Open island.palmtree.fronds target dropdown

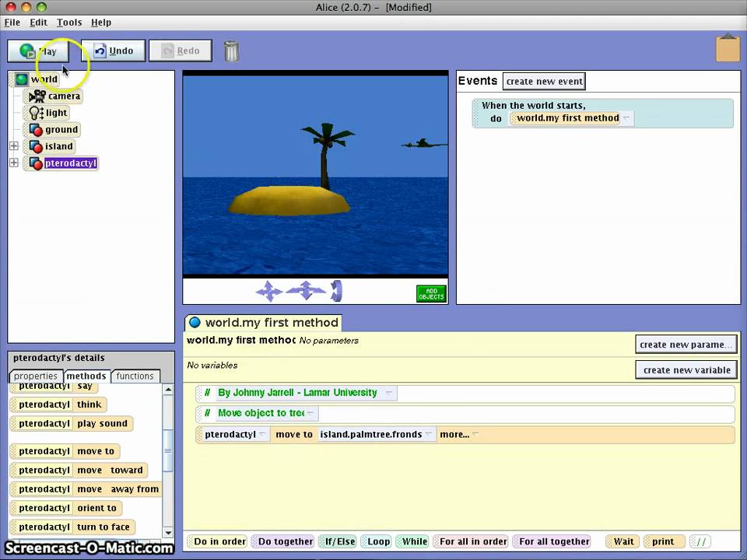(429, 434)
